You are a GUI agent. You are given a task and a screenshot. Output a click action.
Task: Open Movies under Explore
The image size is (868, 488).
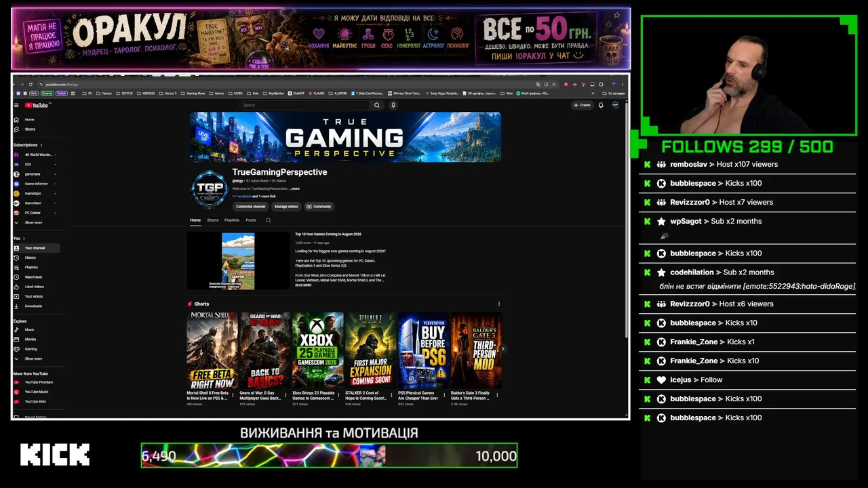click(35, 339)
